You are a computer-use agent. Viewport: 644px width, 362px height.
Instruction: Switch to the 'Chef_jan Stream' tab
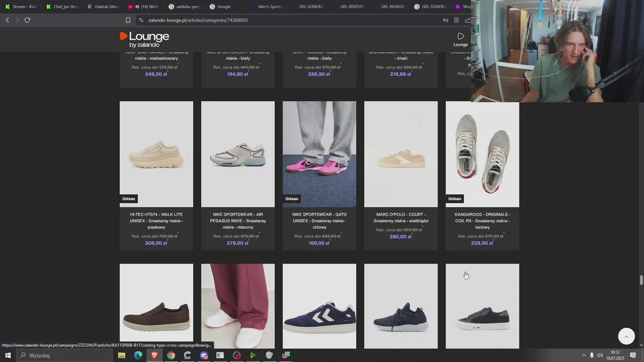tap(62, 7)
